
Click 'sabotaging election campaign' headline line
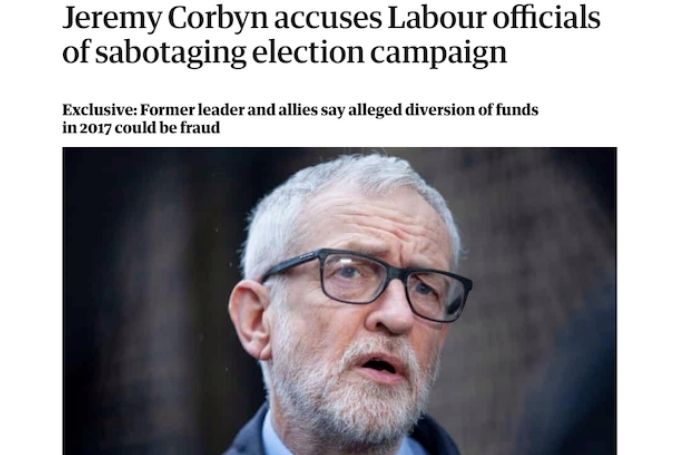coord(301,53)
